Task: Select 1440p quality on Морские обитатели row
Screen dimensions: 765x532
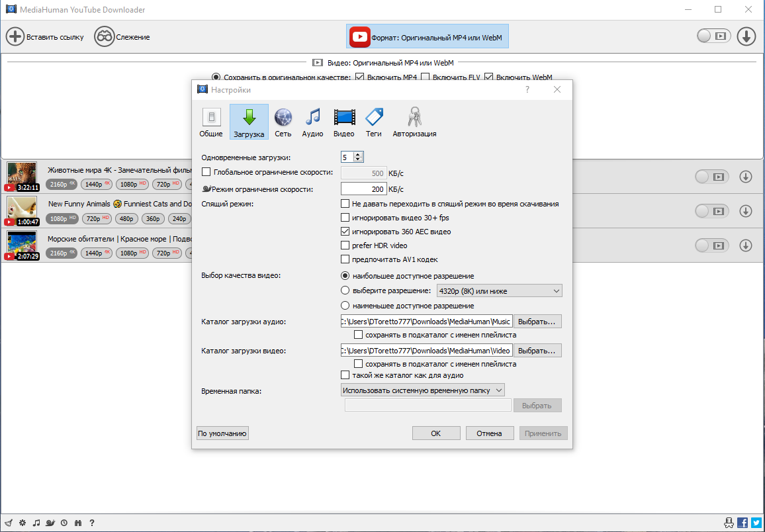Action: pos(97,253)
